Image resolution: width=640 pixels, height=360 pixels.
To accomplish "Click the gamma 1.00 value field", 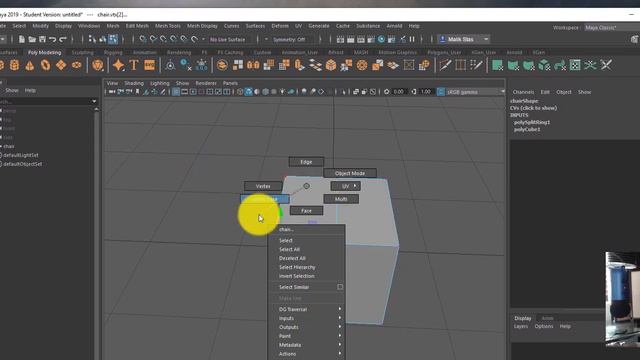I will [426, 92].
